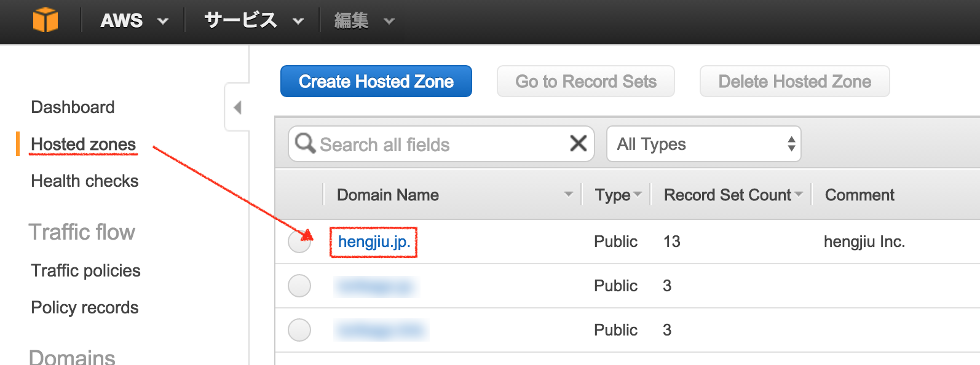Screen dimensions: 980x365
Task: Open the hengjiu.jp. domain link
Action: pos(374,241)
